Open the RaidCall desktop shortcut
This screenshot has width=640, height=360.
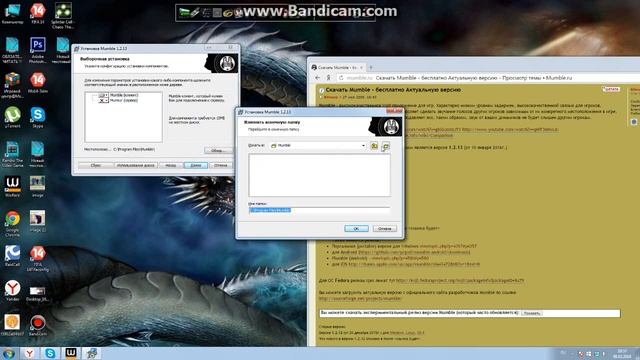[12, 256]
